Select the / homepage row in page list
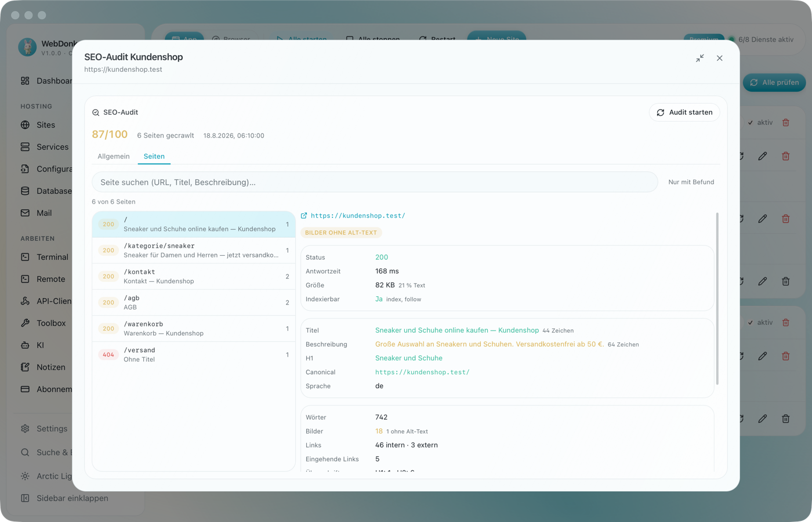 click(x=194, y=224)
